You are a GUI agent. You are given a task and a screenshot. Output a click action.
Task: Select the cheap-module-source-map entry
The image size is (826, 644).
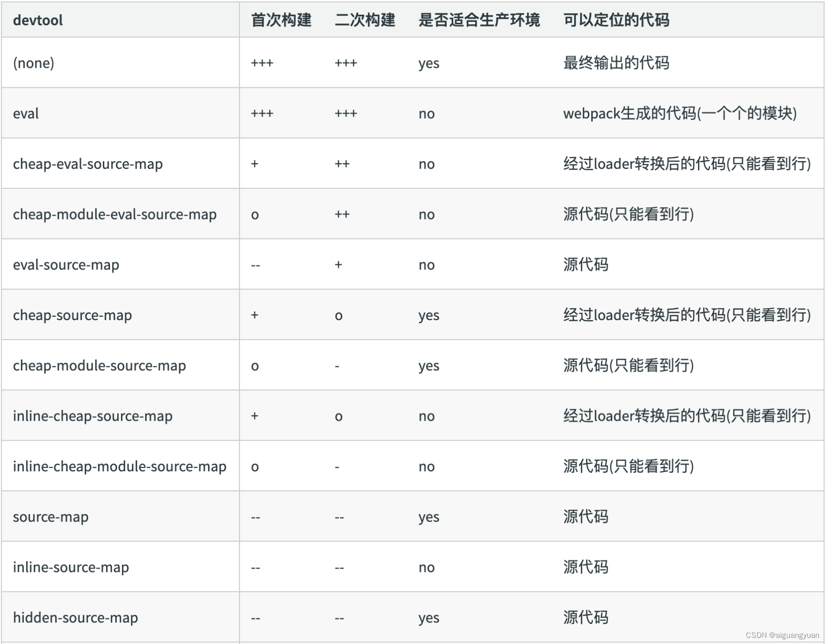(x=99, y=365)
